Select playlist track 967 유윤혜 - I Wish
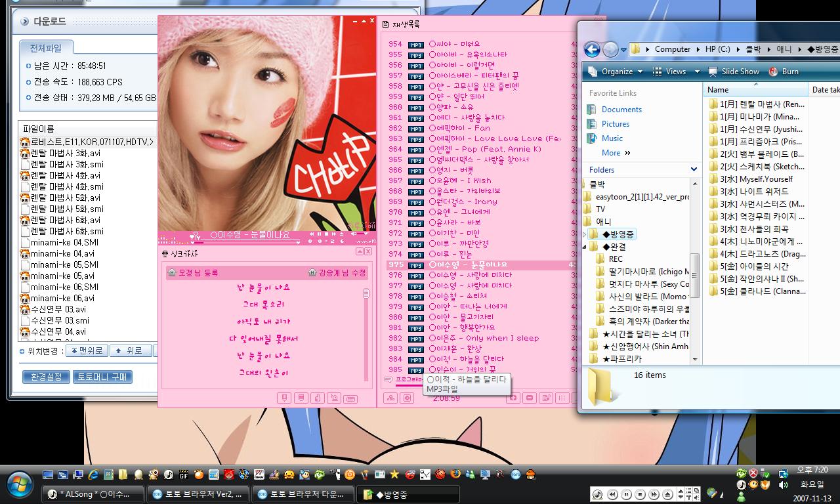The width and height of the screenshot is (840, 504). 482,180
